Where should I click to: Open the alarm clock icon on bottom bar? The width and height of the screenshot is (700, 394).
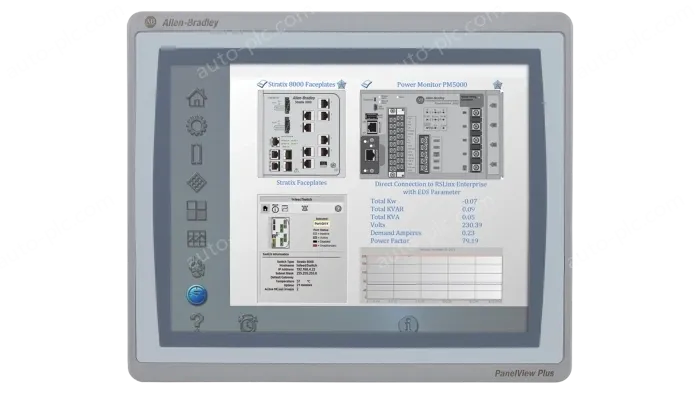pos(248,323)
